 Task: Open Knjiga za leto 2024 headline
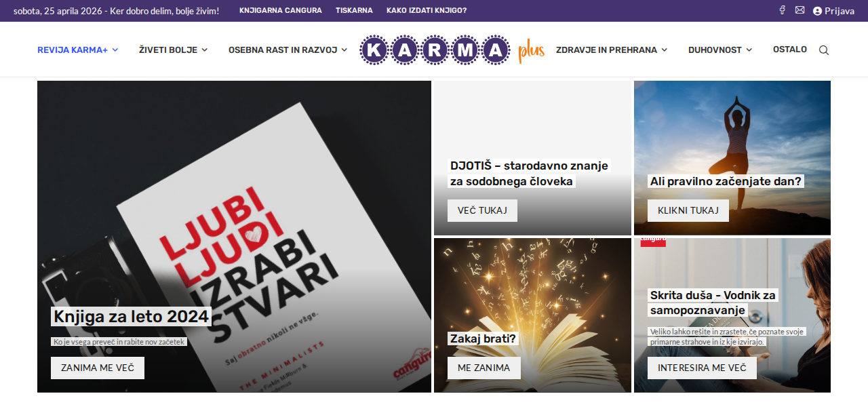[131, 316]
